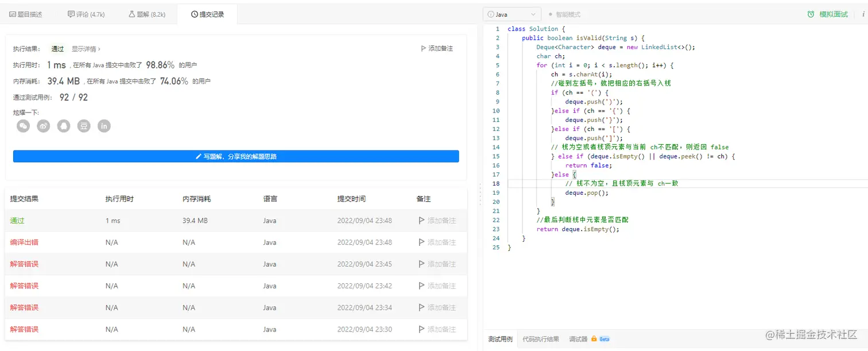
Task: Click the 98.86% runtime percentile text
Action: tap(160, 65)
